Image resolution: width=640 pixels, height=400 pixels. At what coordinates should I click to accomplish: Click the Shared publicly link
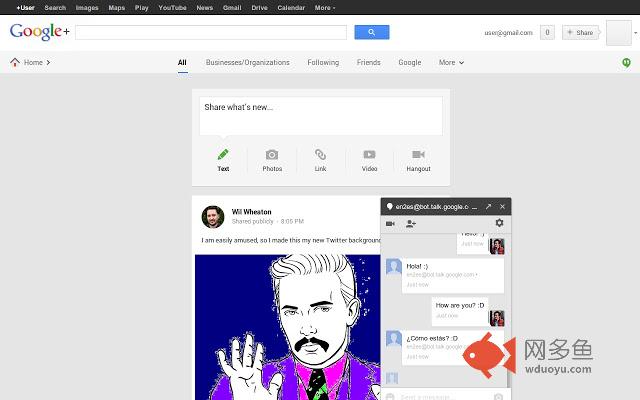tap(252, 221)
